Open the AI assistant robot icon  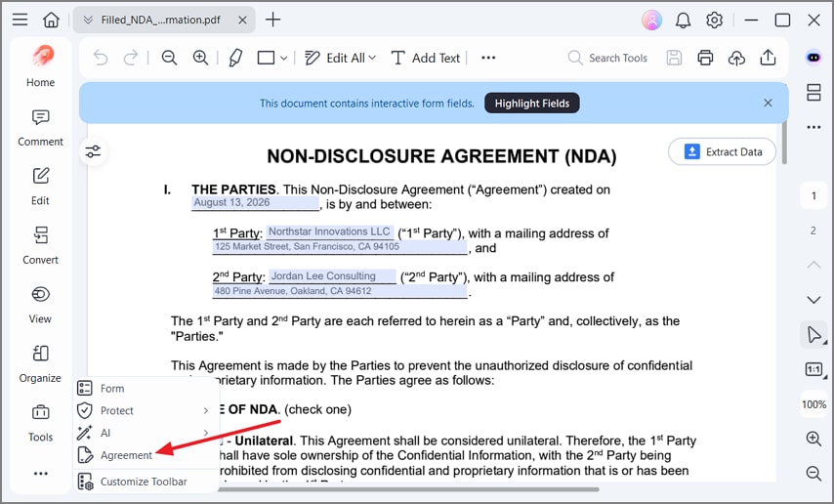(x=813, y=58)
